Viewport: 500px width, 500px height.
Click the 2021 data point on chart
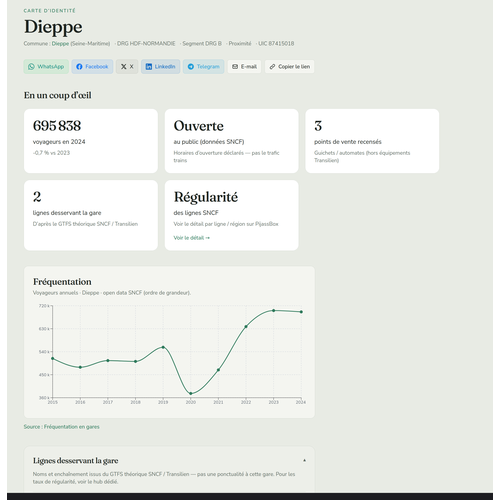click(x=218, y=370)
